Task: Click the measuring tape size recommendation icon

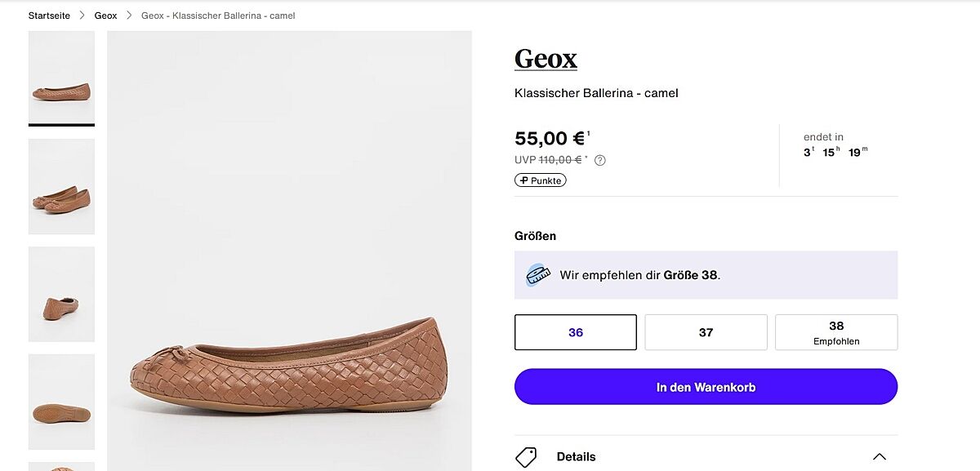Action: pos(537,275)
